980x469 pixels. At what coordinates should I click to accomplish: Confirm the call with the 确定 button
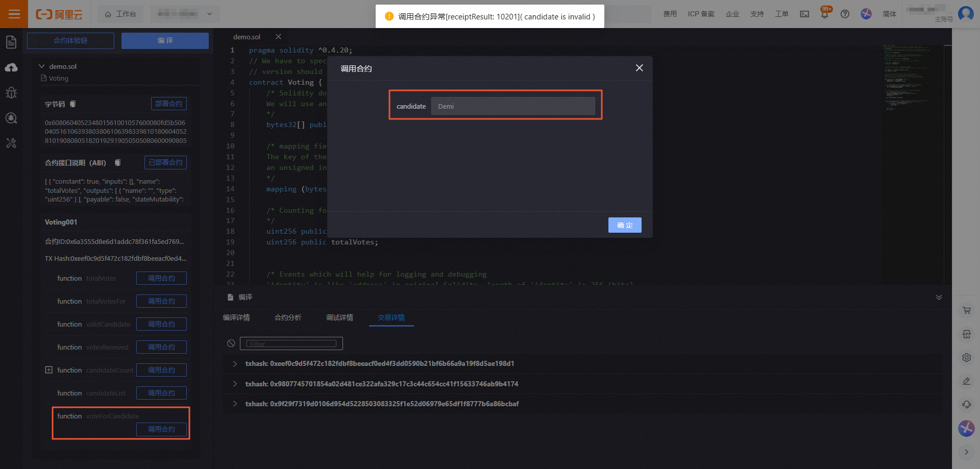(625, 225)
